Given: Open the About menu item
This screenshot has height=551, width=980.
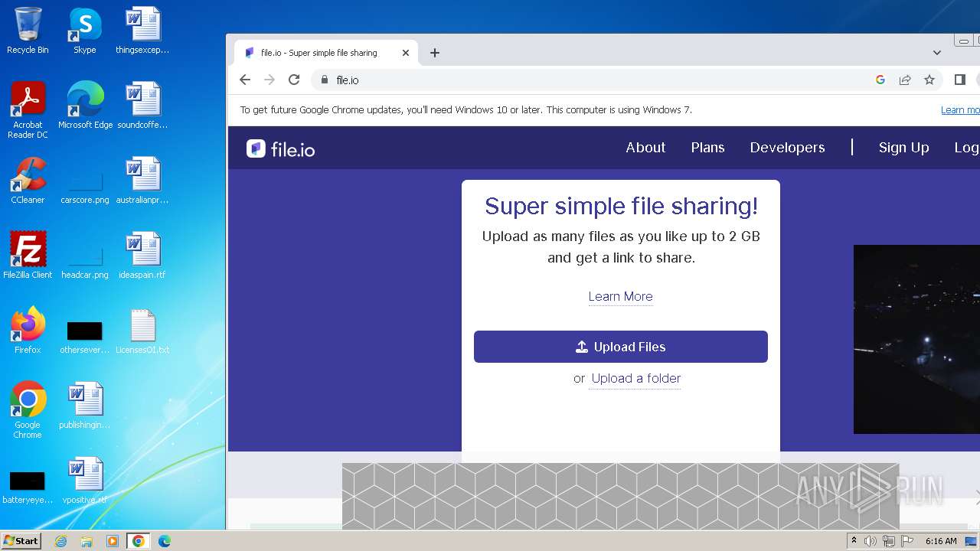Looking at the screenshot, I should [x=645, y=148].
